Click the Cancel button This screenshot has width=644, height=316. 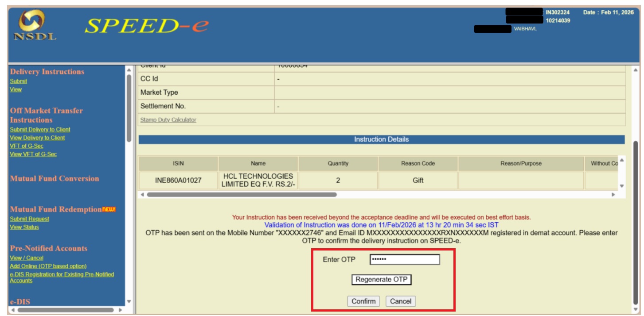[401, 301]
